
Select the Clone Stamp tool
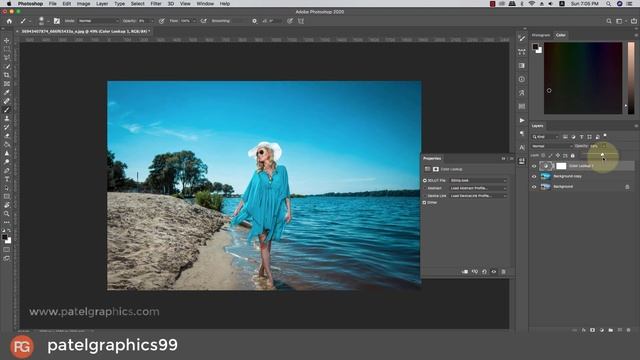click(x=7, y=118)
